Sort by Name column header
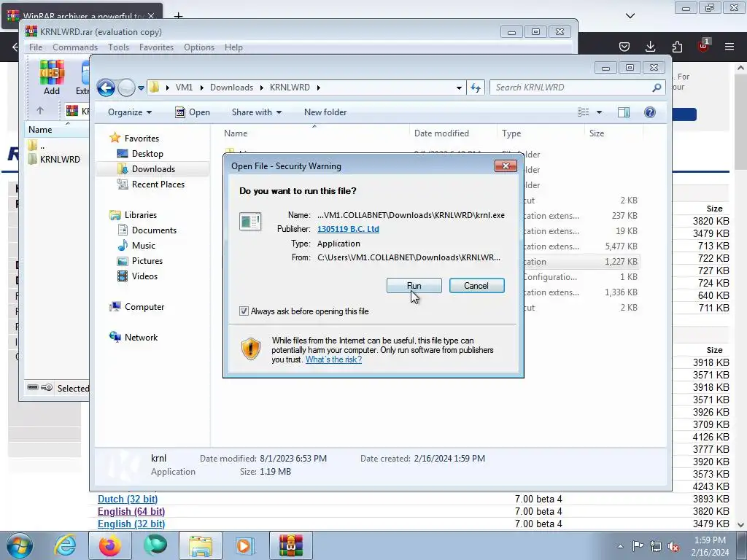Screen dimensions: 747x560 pyautogui.click(x=314, y=133)
